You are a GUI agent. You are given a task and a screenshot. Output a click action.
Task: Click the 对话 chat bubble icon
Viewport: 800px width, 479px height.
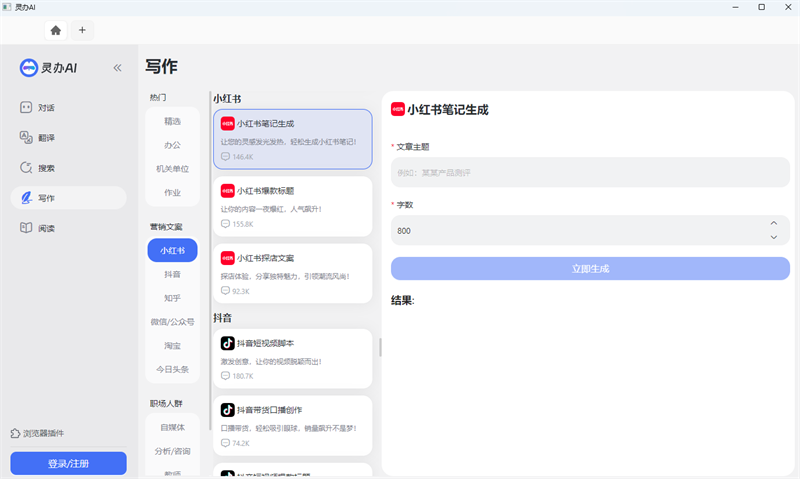26,107
